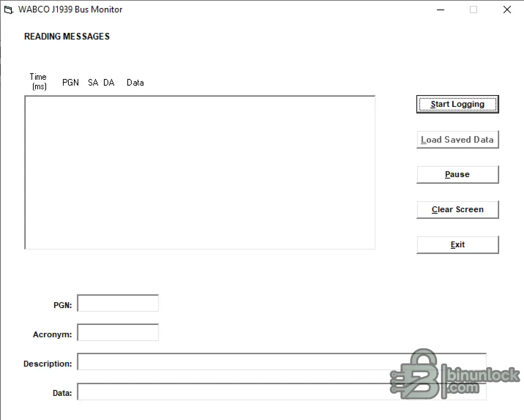The width and height of the screenshot is (524, 420).
Task: Select the PGN input field
Action: 118,303
